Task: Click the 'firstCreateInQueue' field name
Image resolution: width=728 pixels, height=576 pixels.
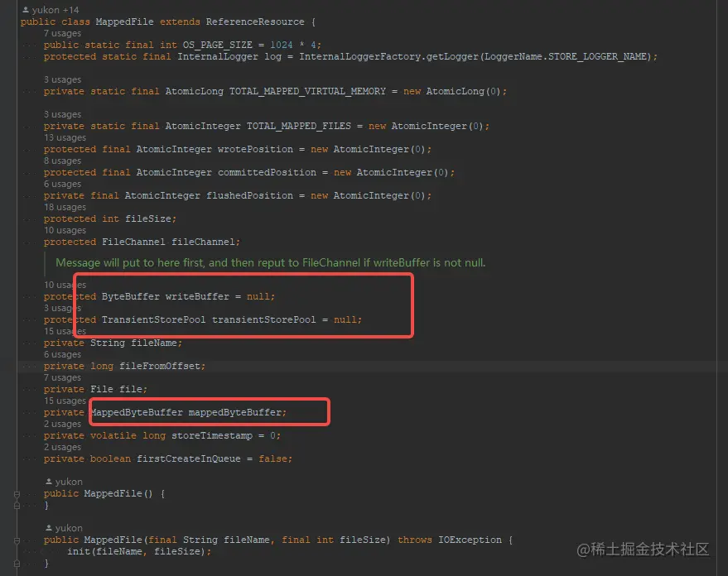Action: coord(189,458)
